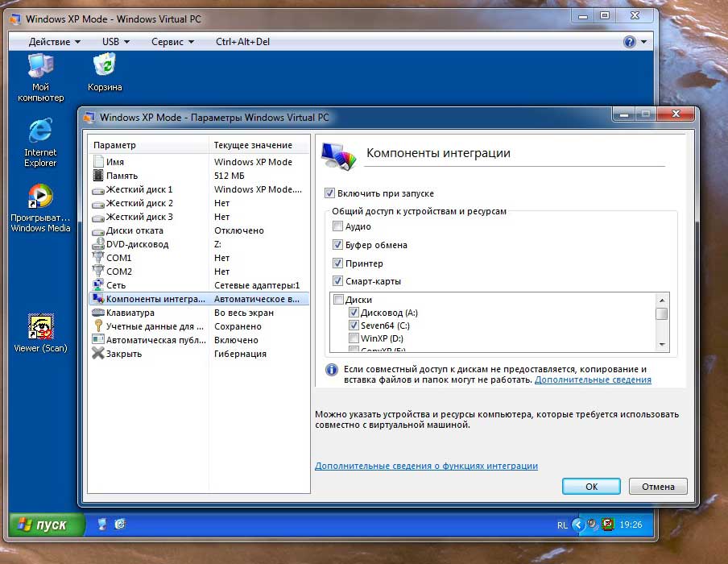728x564 pixels.
Task: Select the DVD-дисковод parameter row
Action: tap(137, 244)
